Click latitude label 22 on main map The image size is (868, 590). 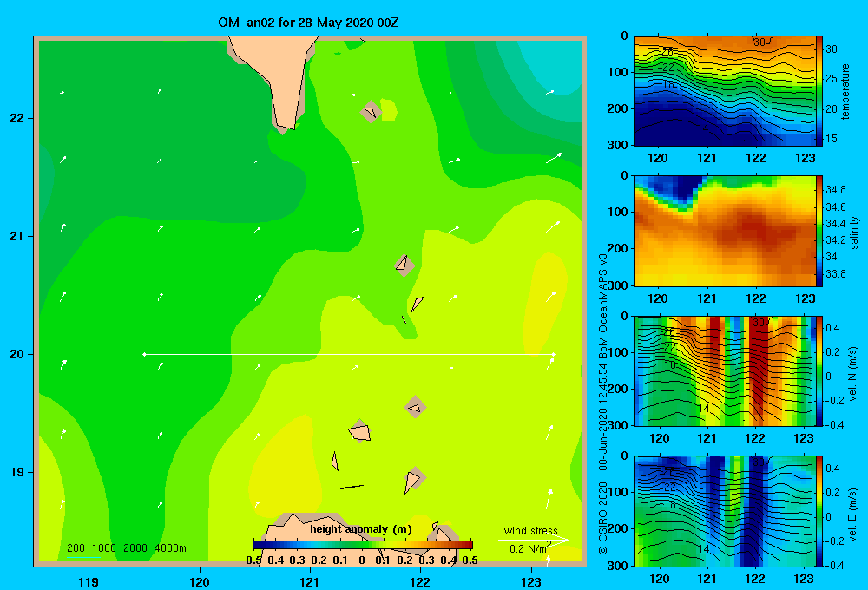pos(17,119)
